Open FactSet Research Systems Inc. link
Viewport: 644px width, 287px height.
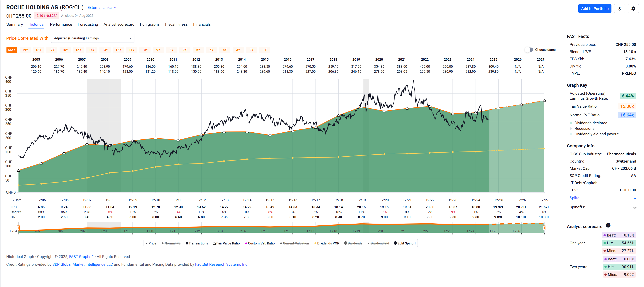coord(222,264)
